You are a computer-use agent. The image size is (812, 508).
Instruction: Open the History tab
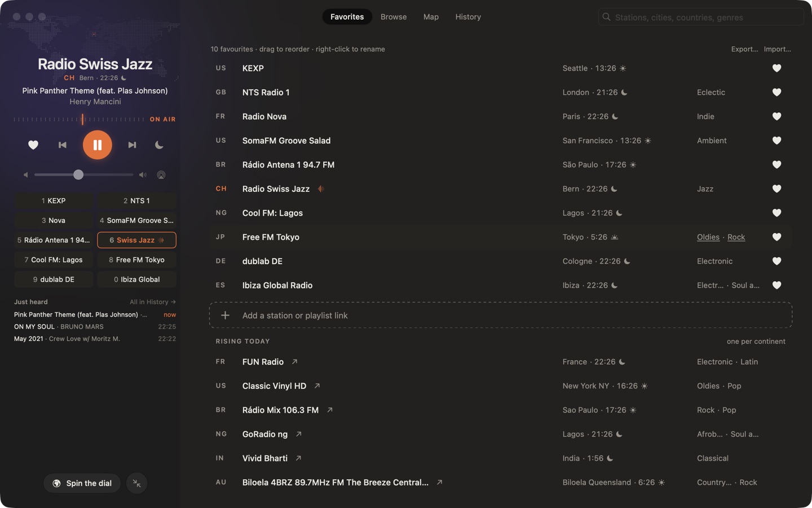468,17
